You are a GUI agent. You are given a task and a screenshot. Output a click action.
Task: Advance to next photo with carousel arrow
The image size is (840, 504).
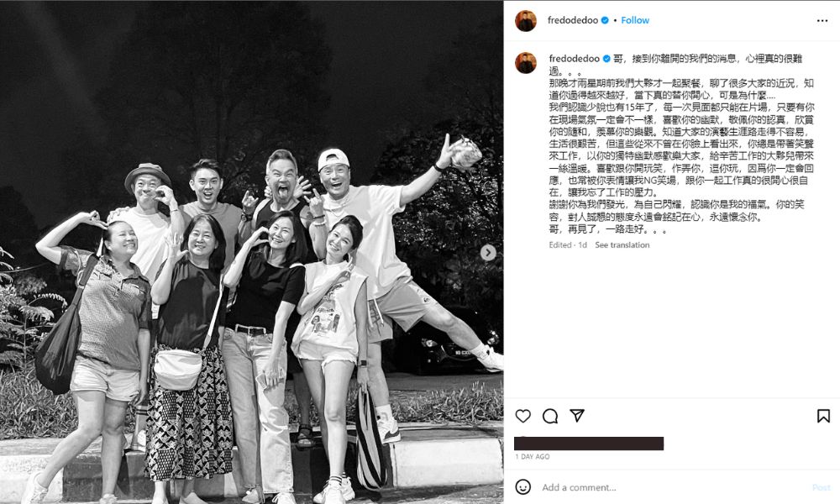[487, 252]
